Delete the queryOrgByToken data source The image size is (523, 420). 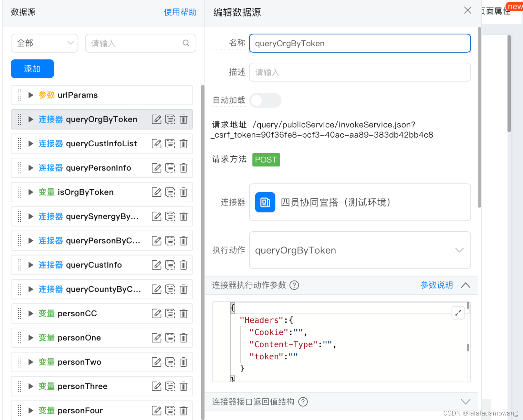(183, 119)
